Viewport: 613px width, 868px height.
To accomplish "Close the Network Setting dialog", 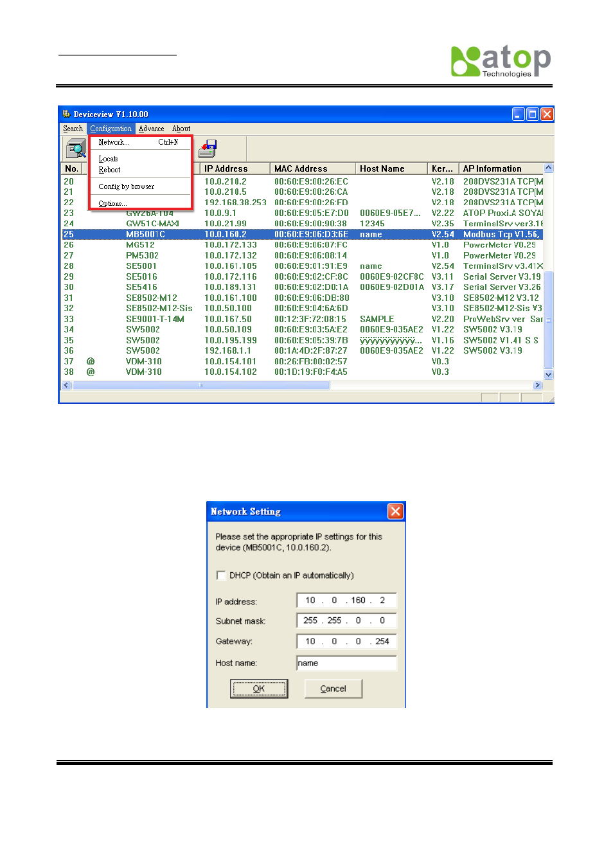I will pyautogui.click(x=395, y=511).
